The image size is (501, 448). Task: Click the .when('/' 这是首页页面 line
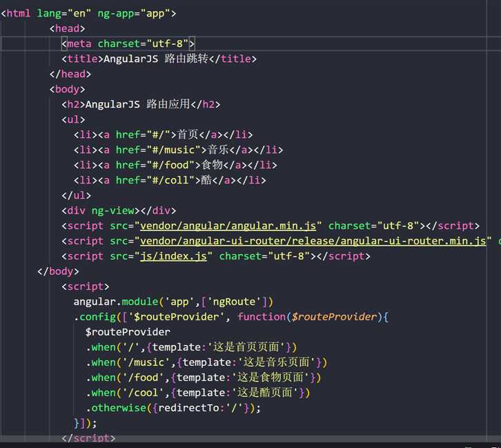pos(191,347)
